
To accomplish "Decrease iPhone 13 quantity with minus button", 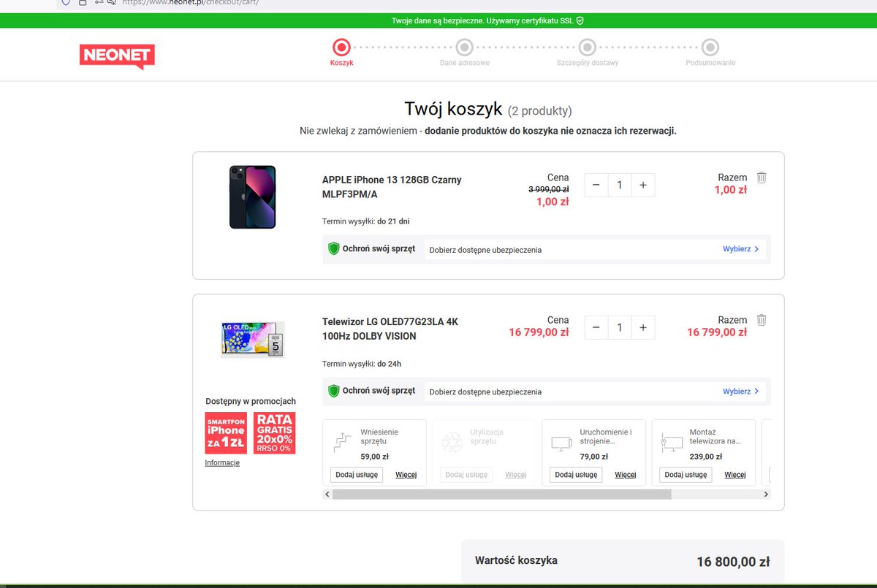I will (596, 186).
